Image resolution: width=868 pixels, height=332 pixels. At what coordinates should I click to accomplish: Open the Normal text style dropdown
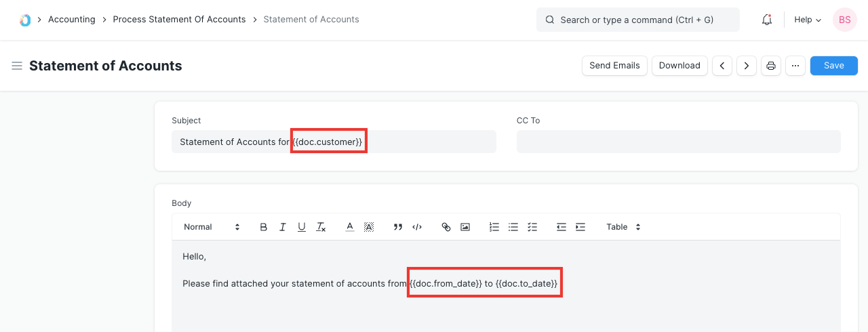212,227
